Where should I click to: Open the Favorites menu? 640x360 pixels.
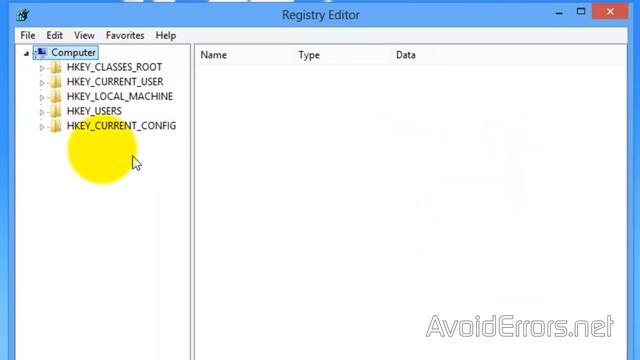coord(125,36)
